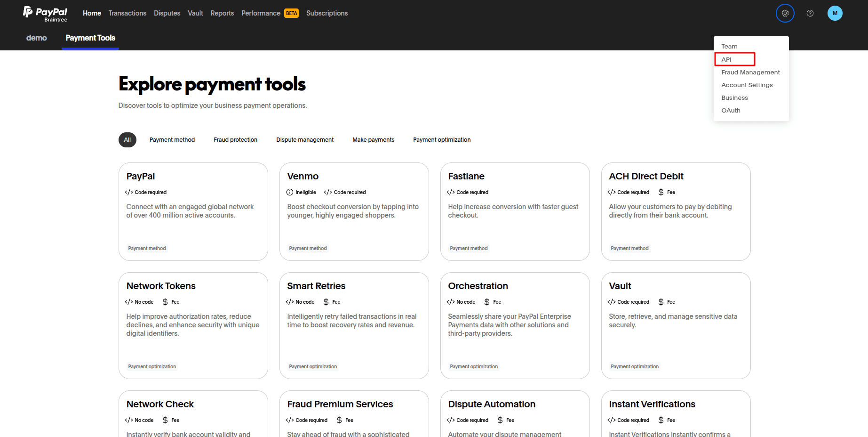Click code icon on Smart Retries card
The image size is (868, 437).
[290, 302]
